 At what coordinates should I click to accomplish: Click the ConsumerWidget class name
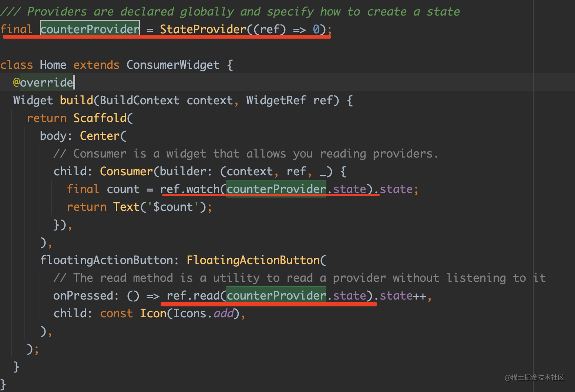(x=173, y=65)
